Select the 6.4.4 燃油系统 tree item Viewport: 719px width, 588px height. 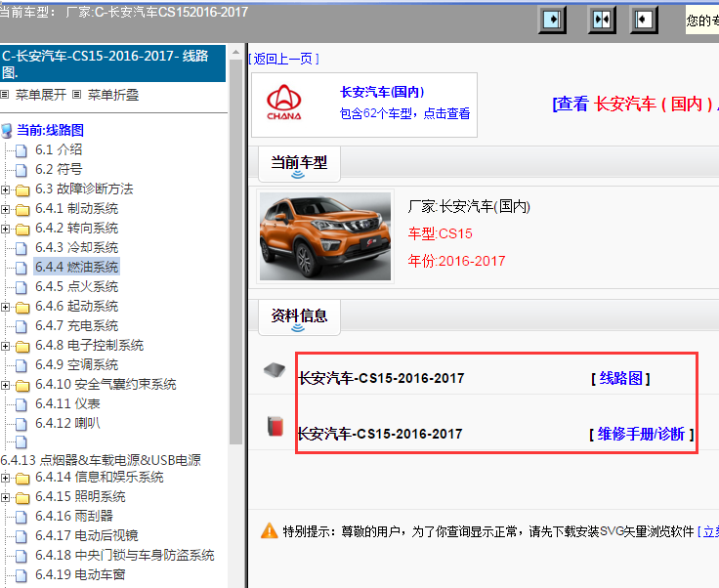76,267
